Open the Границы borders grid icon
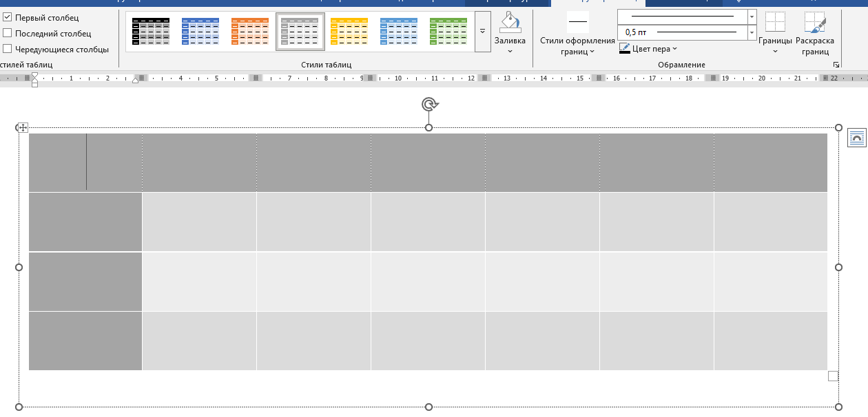Viewport: 868px width, 417px height. (775, 22)
